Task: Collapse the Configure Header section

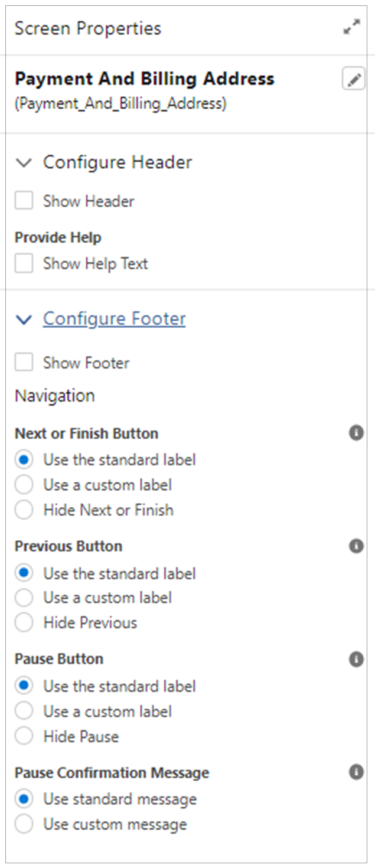Action: [24, 162]
